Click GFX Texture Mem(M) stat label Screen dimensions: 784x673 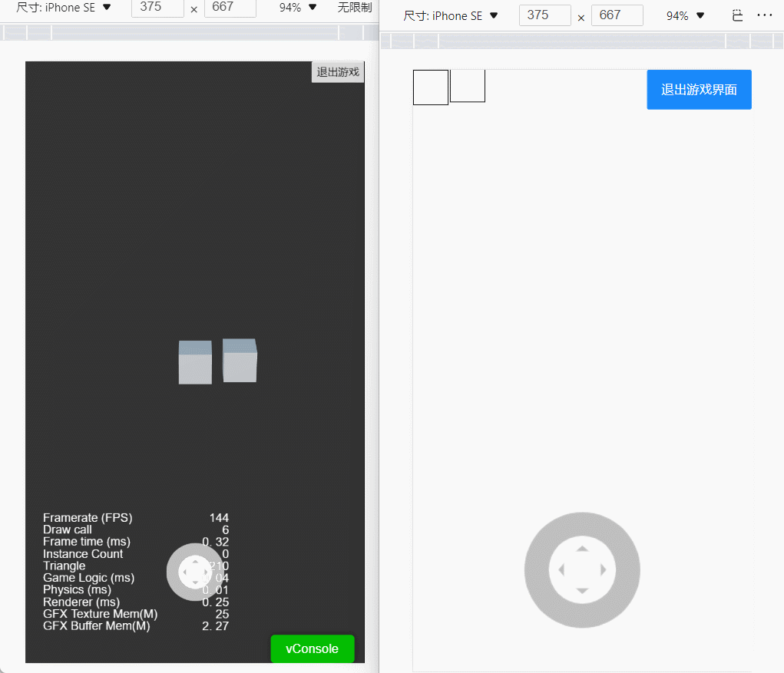click(x=100, y=614)
